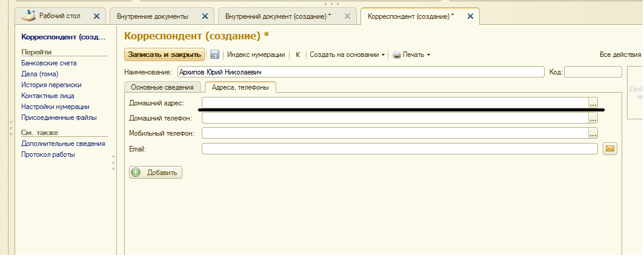Open История переписки in navigation panel
Viewport: 644px width, 258px height.
click(51, 85)
